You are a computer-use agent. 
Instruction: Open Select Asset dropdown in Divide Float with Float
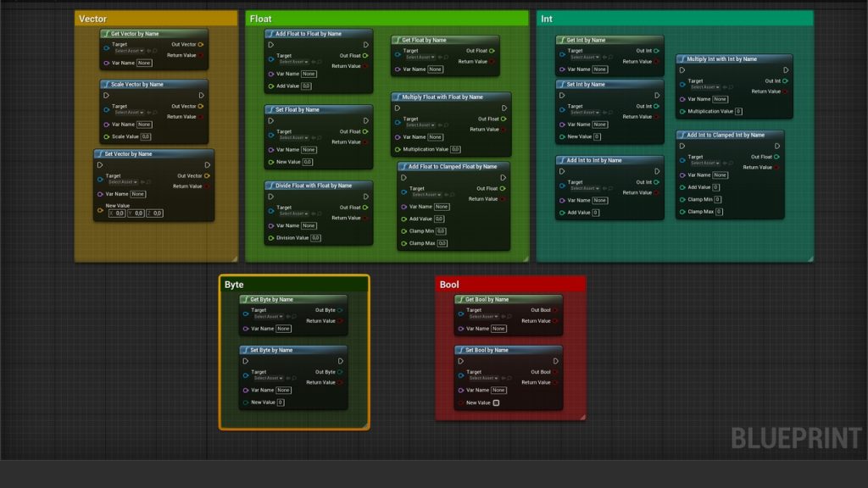(x=293, y=213)
